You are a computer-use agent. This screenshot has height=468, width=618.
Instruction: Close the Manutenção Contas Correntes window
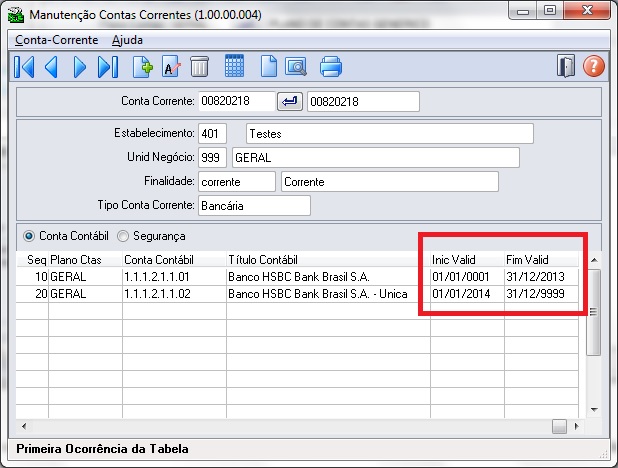(587, 10)
